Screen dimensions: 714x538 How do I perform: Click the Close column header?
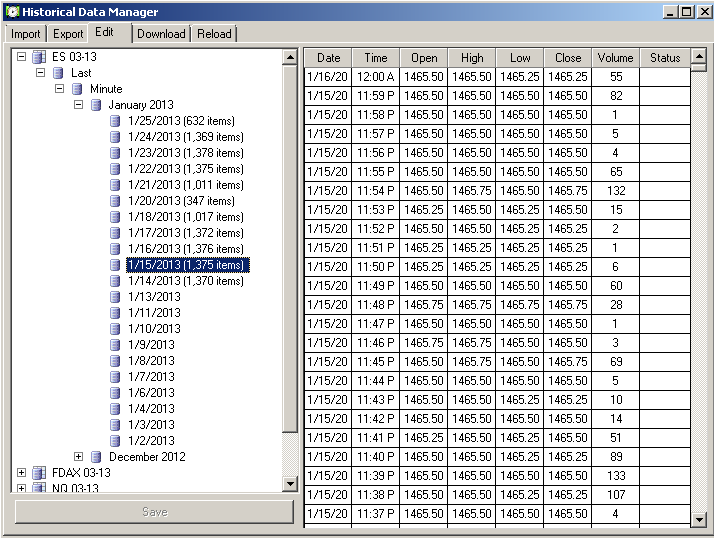pyautogui.click(x=568, y=58)
